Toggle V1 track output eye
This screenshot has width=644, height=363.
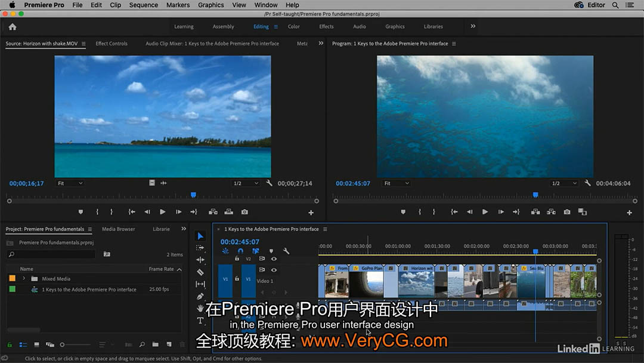[274, 270]
